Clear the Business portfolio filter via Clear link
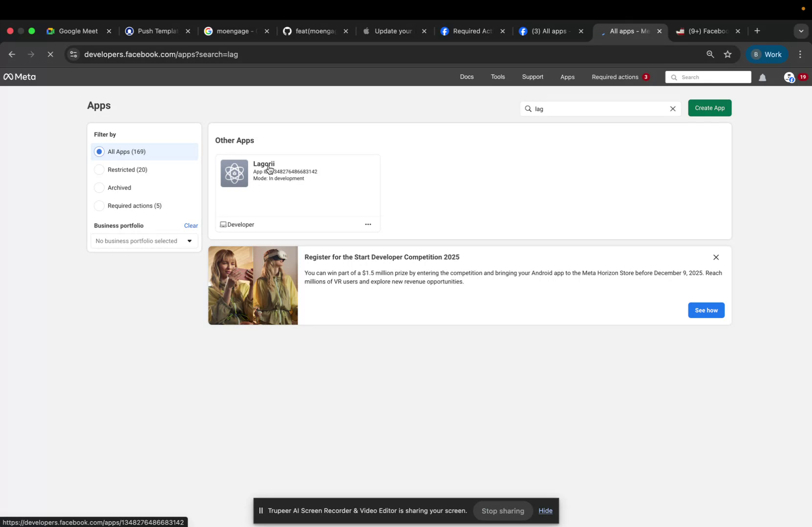 (191, 225)
